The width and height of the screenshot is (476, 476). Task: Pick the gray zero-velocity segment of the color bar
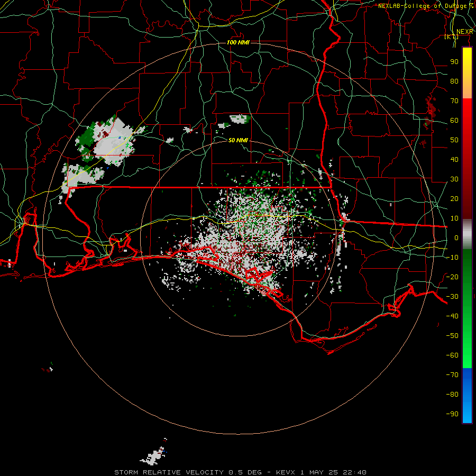[467, 234]
